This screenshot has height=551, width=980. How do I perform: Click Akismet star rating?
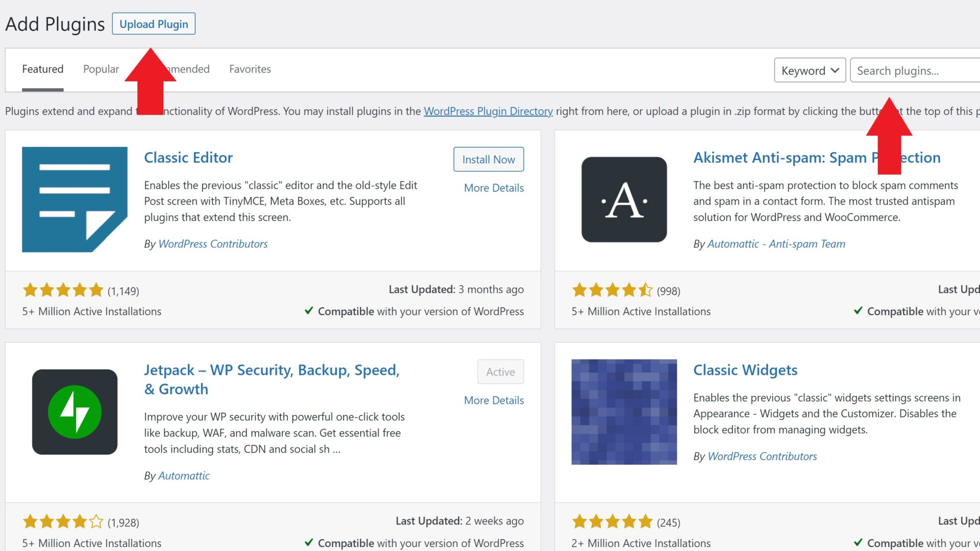pos(612,290)
